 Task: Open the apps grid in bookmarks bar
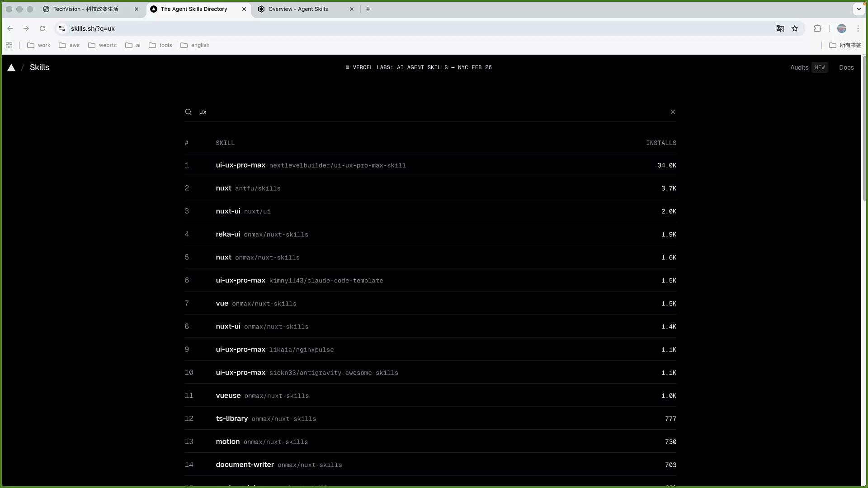click(9, 45)
